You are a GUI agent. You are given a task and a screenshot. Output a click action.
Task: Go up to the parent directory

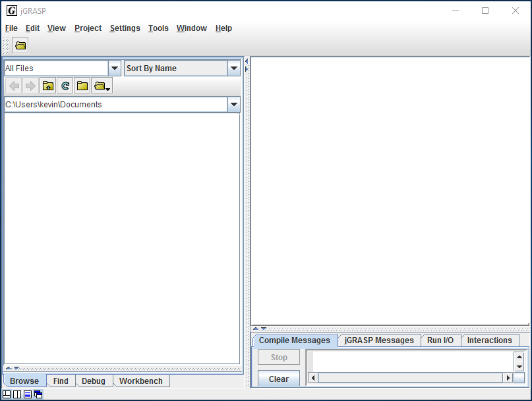coord(47,86)
